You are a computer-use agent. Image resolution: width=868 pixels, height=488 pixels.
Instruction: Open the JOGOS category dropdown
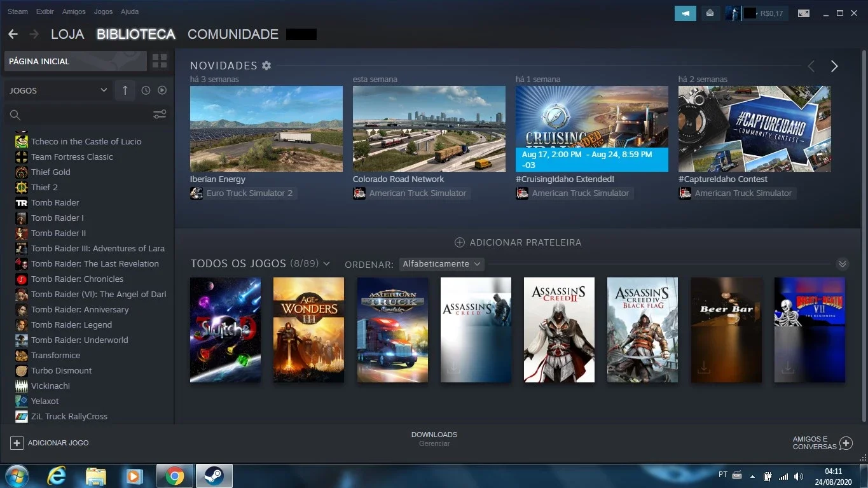pyautogui.click(x=59, y=90)
